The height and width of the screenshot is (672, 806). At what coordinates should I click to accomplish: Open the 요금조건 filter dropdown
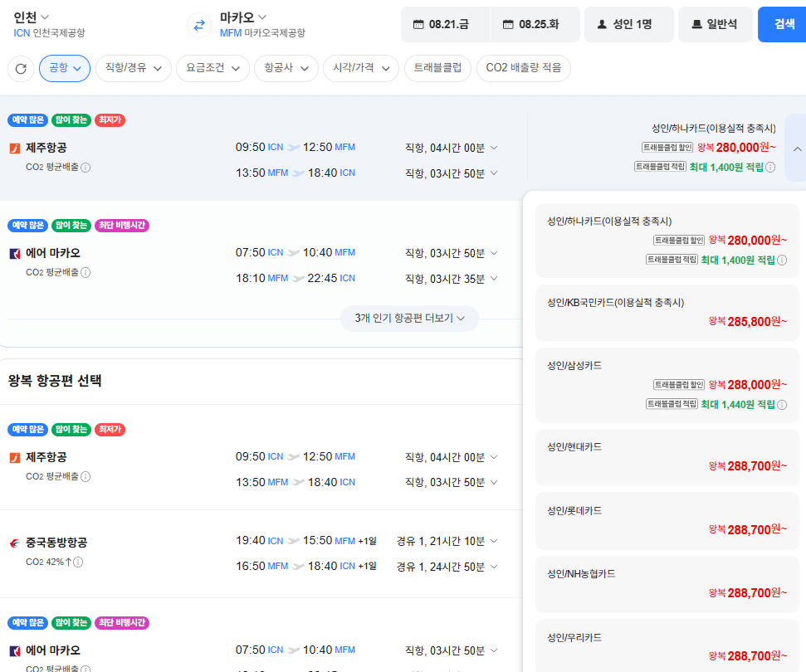pyautogui.click(x=212, y=68)
